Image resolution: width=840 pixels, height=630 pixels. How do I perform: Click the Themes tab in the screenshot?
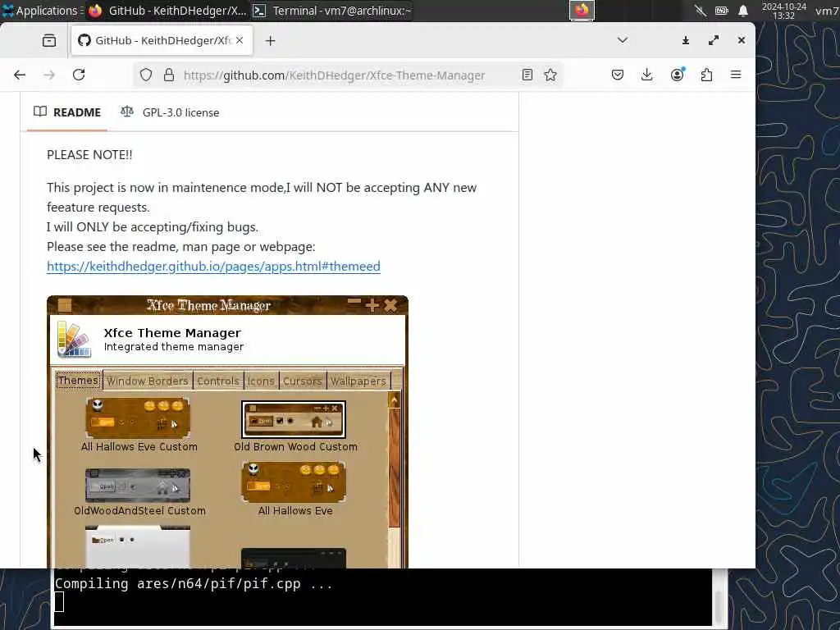coord(78,381)
